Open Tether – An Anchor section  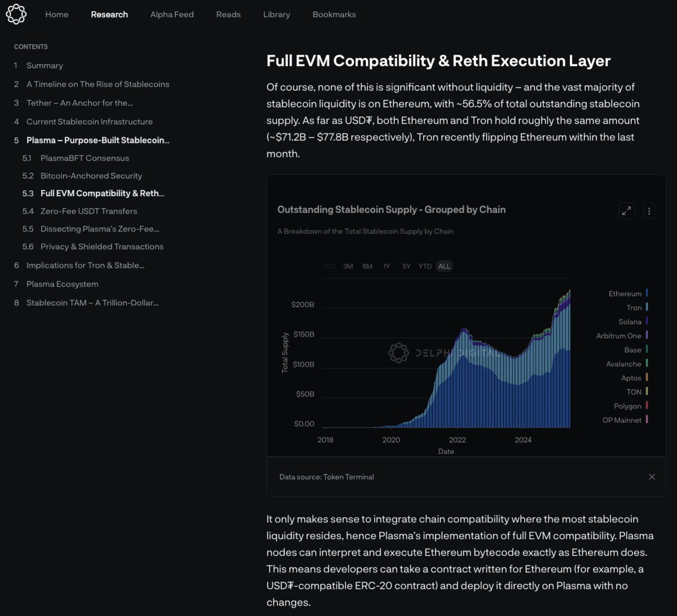click(80, 103)
